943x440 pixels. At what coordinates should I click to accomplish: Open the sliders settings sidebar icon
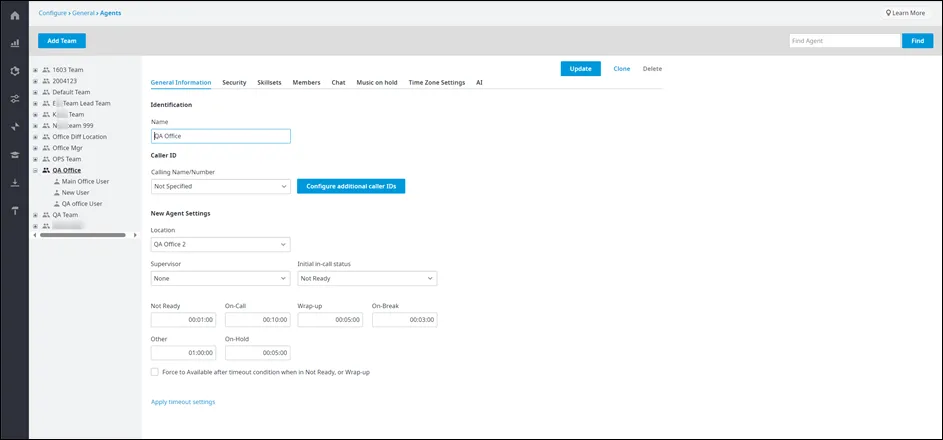pos(15,99)
